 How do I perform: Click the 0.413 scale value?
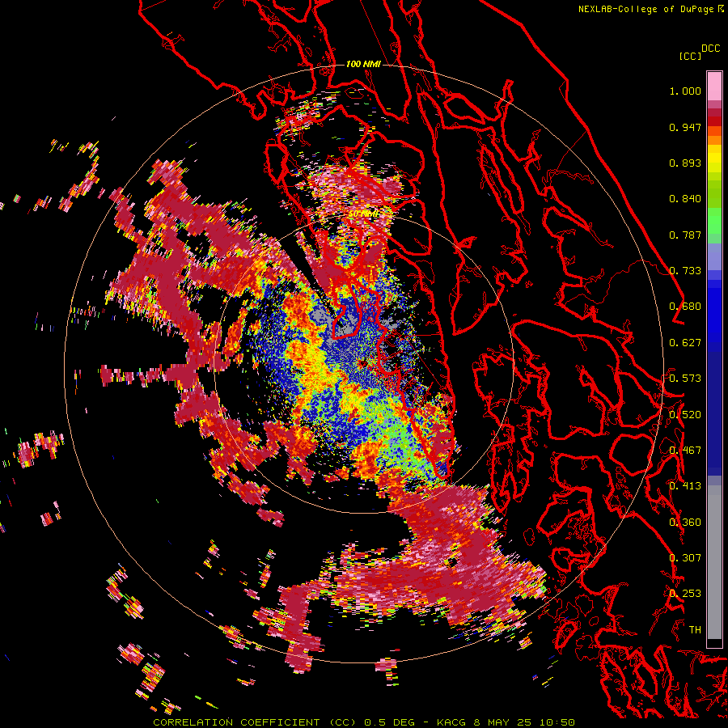coord(685,486)
